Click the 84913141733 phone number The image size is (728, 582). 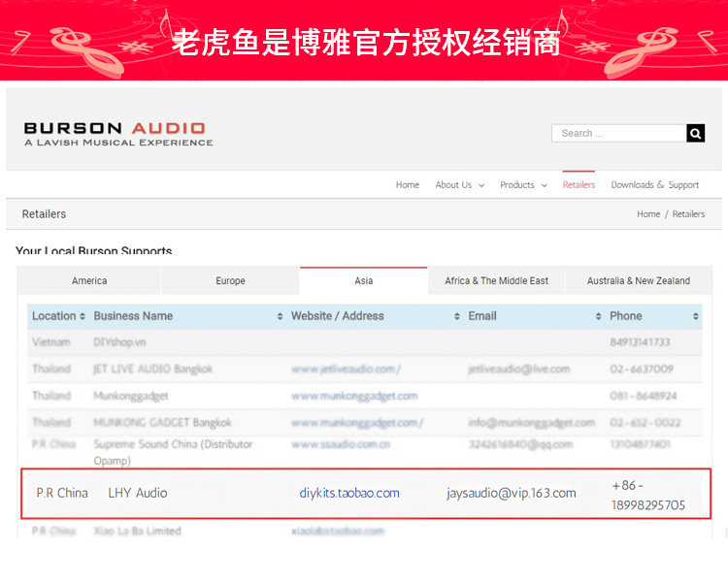pos(640,342)
